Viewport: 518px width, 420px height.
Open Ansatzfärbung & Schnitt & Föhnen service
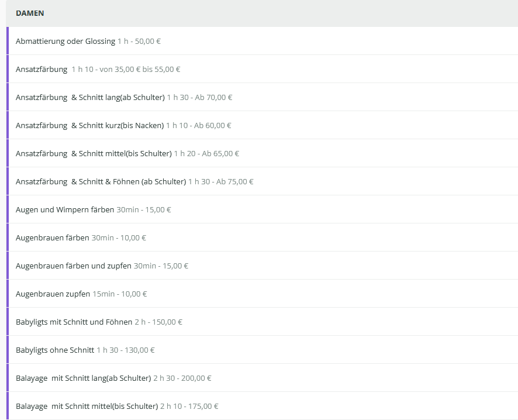101,182
